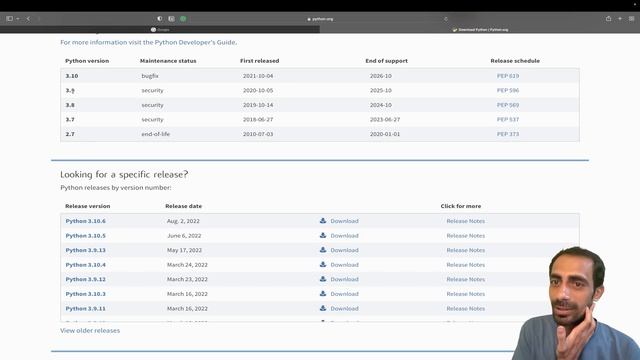Click download icon for Python 3.9.12

point(323,279)
